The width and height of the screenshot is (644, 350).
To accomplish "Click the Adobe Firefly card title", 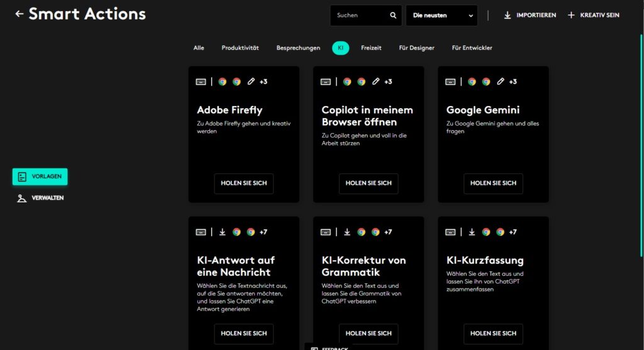I will (230, 110).
